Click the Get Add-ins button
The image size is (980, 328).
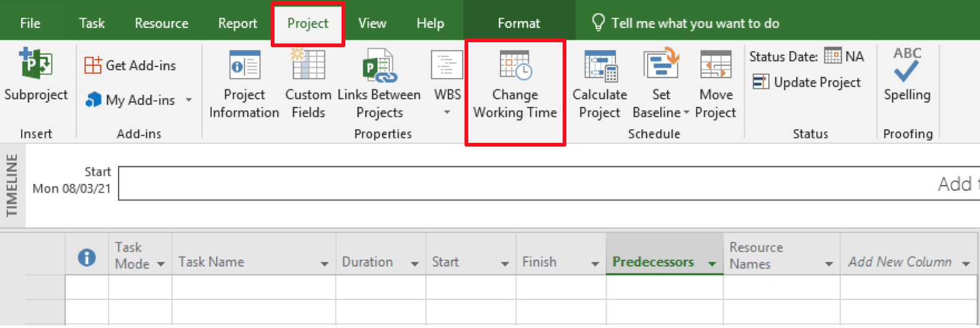130,65
